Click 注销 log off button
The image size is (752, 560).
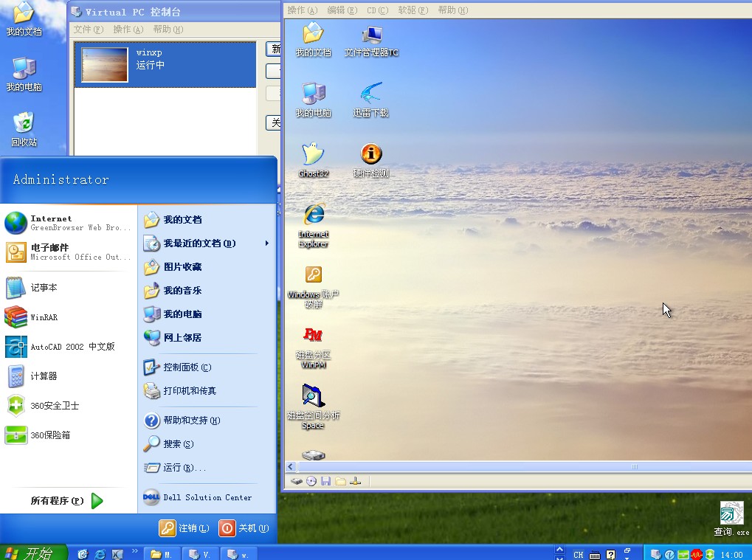(185, 528)
